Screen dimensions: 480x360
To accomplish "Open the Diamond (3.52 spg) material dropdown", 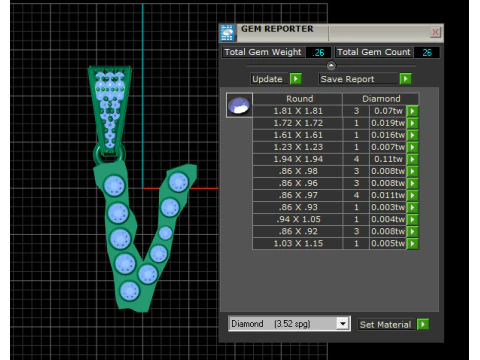I will coord(342,323).
